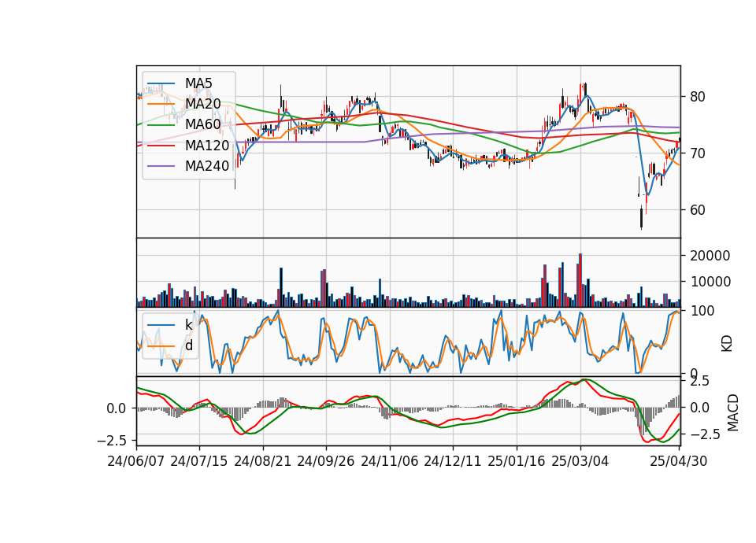
Task: Click the tallest volume bar near 25/03/04
Action: (580, 280)
